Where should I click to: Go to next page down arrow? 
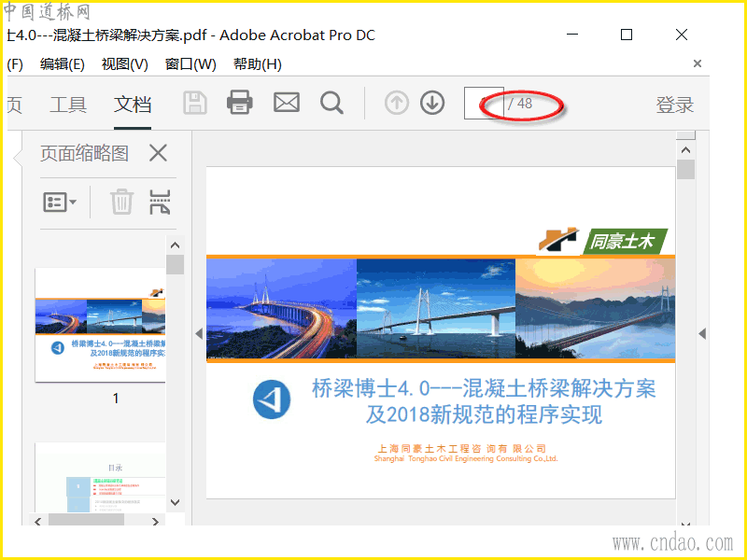pos(432,103)
